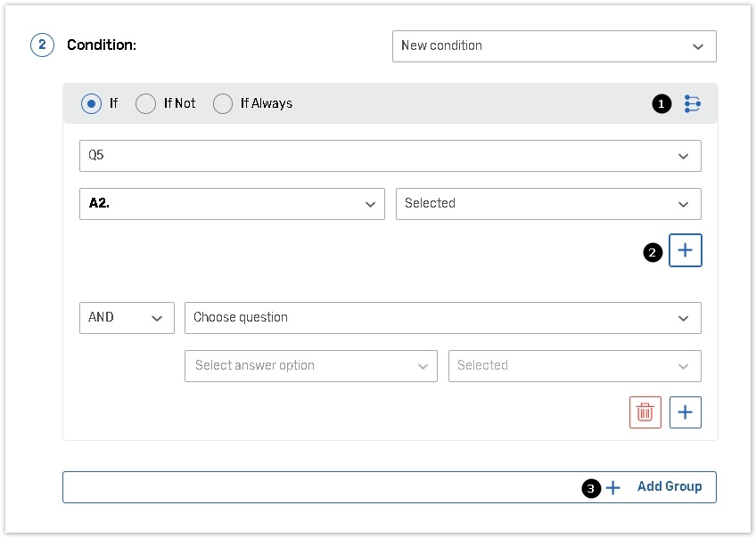Viewport: 756px width, 538px height.
Task: Click the black number 1 callout marker
Action: click(661, 104)
